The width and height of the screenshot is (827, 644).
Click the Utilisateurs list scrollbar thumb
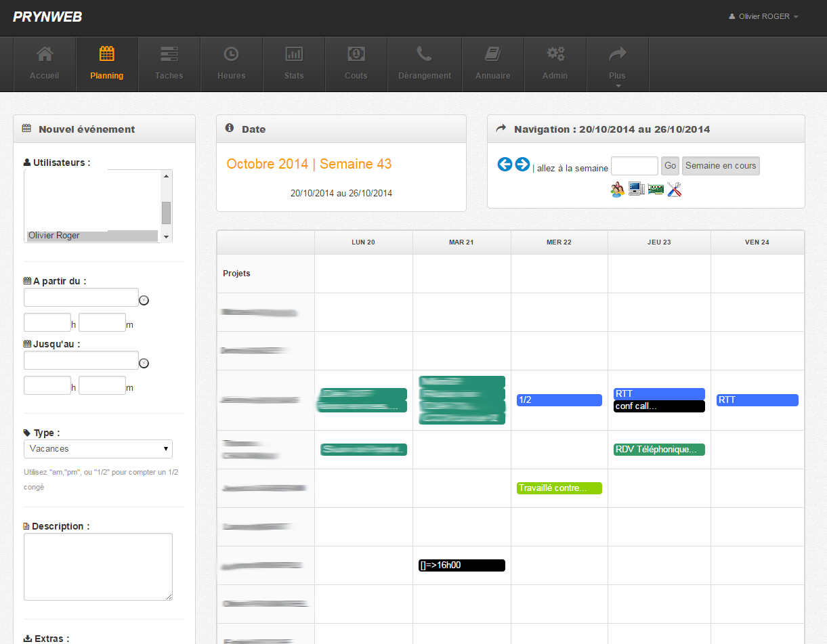166,213
